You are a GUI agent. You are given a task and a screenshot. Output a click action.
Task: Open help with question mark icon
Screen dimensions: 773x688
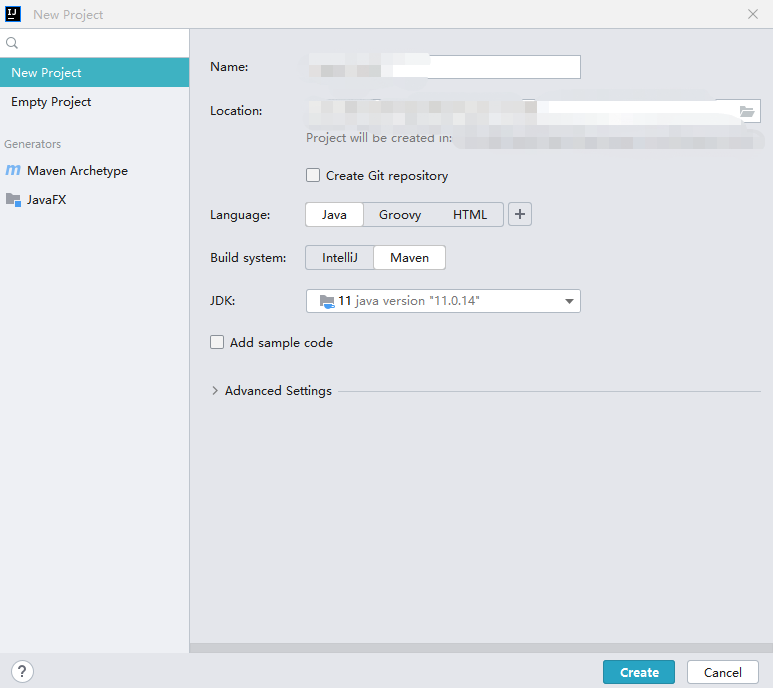[22, 671]
